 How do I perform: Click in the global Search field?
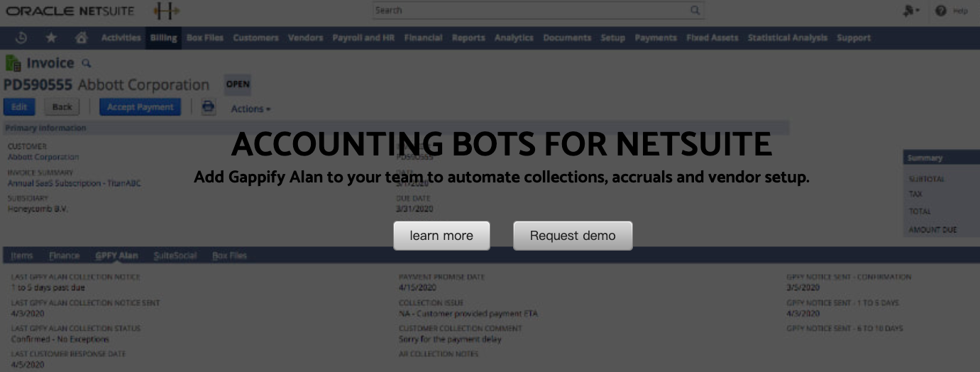click(x=538, y=10)
